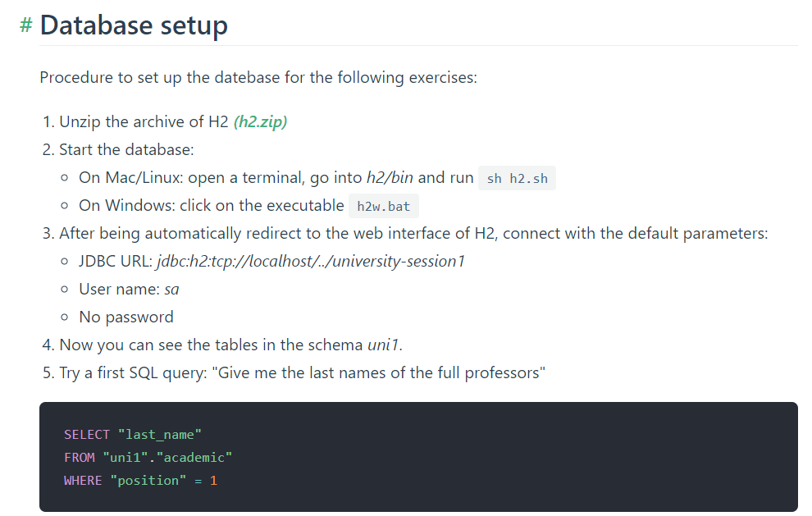Click the 'Try a first SQL query' step

tap(303, 373)
